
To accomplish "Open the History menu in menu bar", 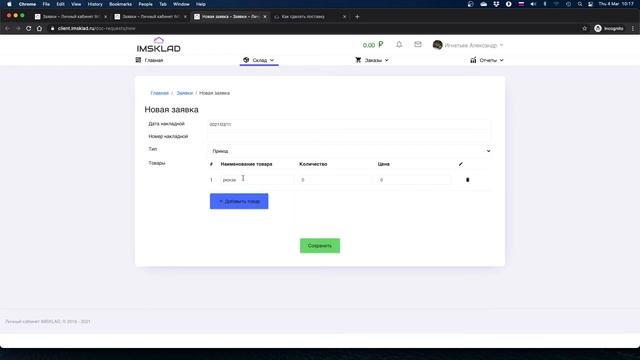I will [95, 4].
